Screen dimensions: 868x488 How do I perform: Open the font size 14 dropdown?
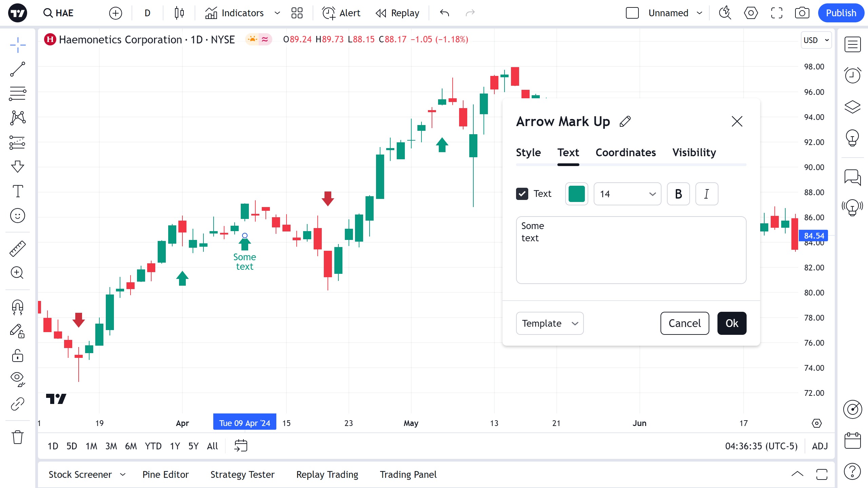click(x=627, y=194)
